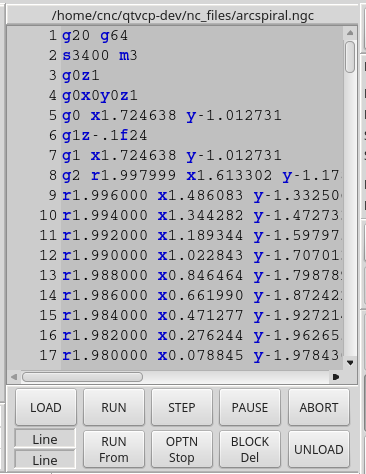This screenshot has width=366, height=474.
Task: Click the vertical scrollbar handle
Action: pyautogui.click(x=350, y=57)
